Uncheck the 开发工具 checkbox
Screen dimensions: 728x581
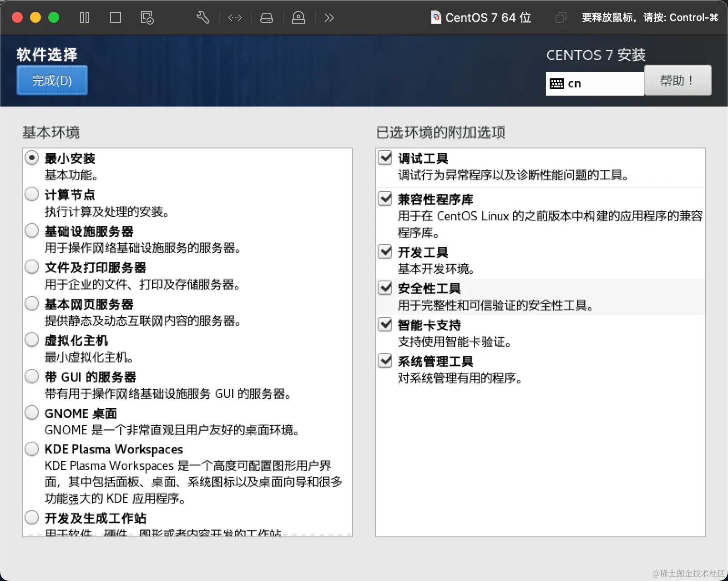(x=385, y=251)
